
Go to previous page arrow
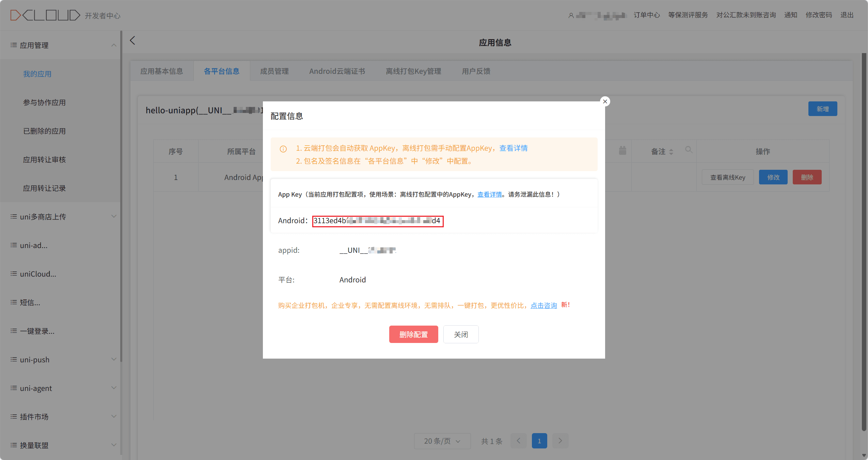pyautogui.click(x=519, y=441)
